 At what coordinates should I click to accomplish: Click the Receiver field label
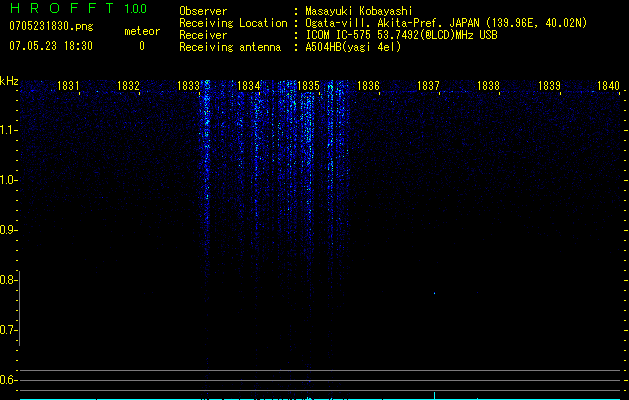pos(203,35)
